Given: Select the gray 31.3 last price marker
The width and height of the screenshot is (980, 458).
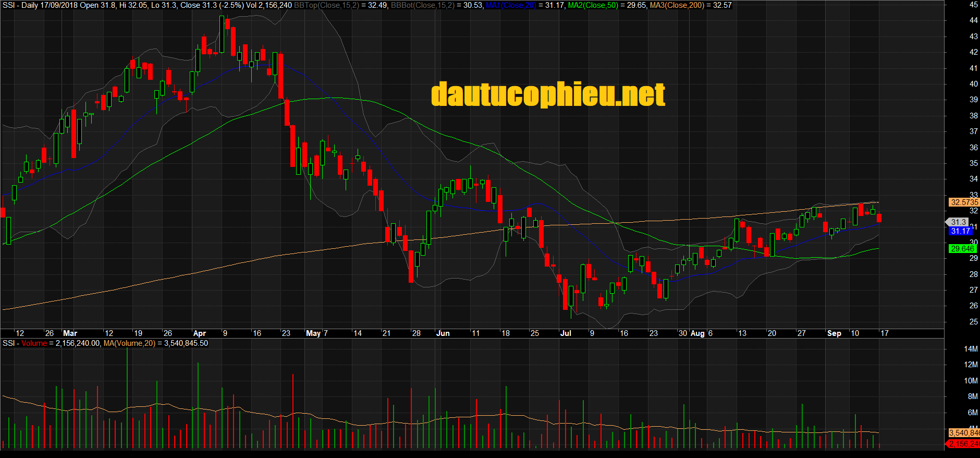Looking at the screenshot, I should click(958, 222).
